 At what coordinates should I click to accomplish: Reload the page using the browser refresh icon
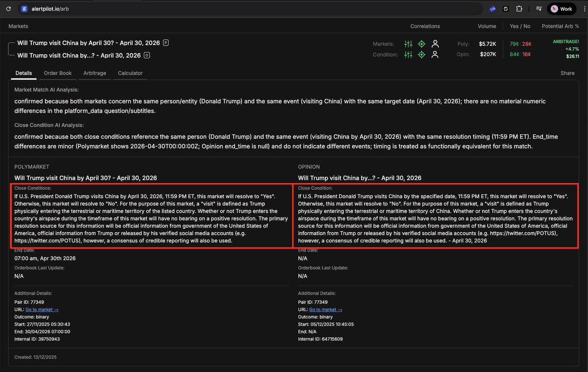[8, 9]
